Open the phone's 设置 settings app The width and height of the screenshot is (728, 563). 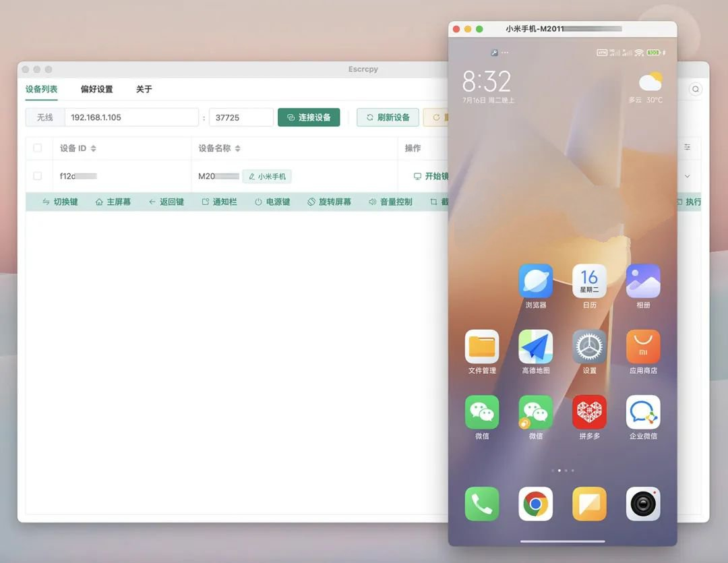pos(589,347)
